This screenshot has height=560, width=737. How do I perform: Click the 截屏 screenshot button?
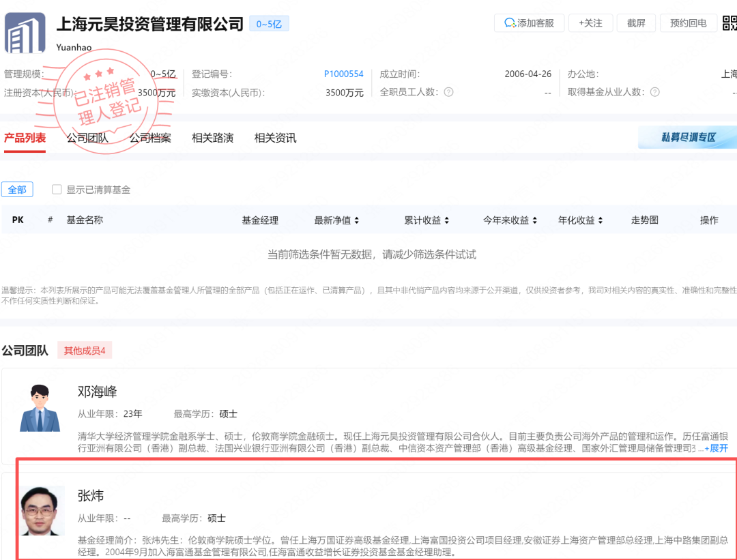pos(636,23)
